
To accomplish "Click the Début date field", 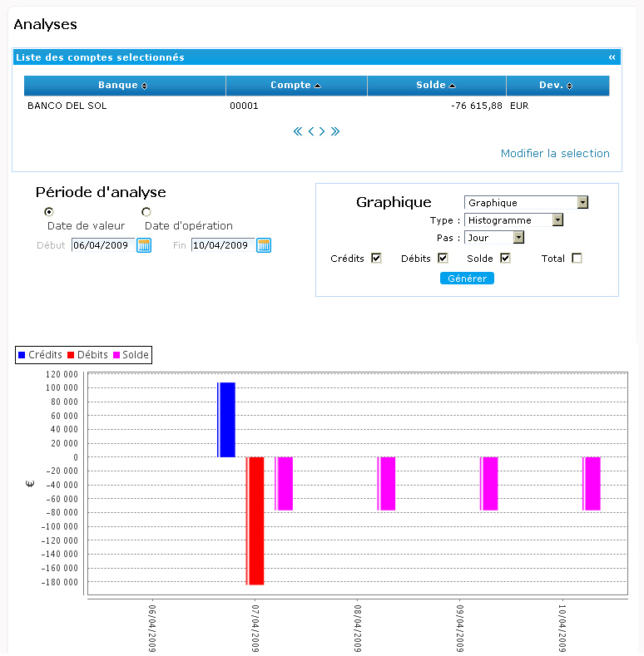I will pyautogui.click(x=103, y=245).
